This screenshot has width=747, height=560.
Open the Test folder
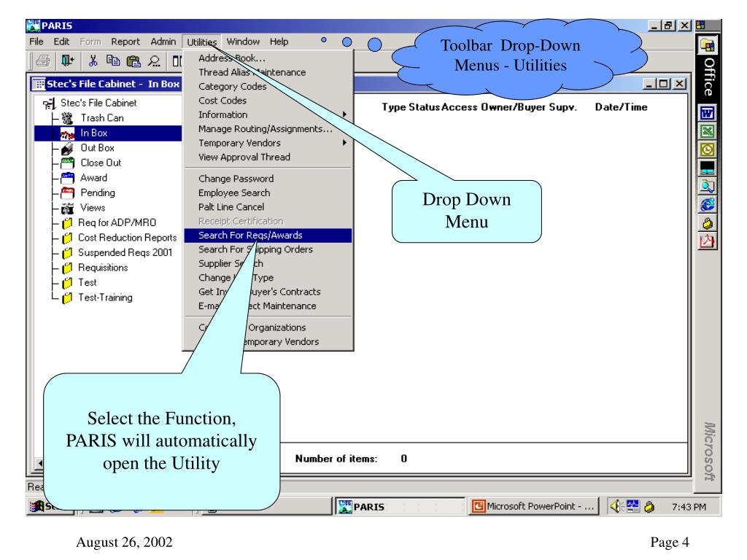coord(88,282)
